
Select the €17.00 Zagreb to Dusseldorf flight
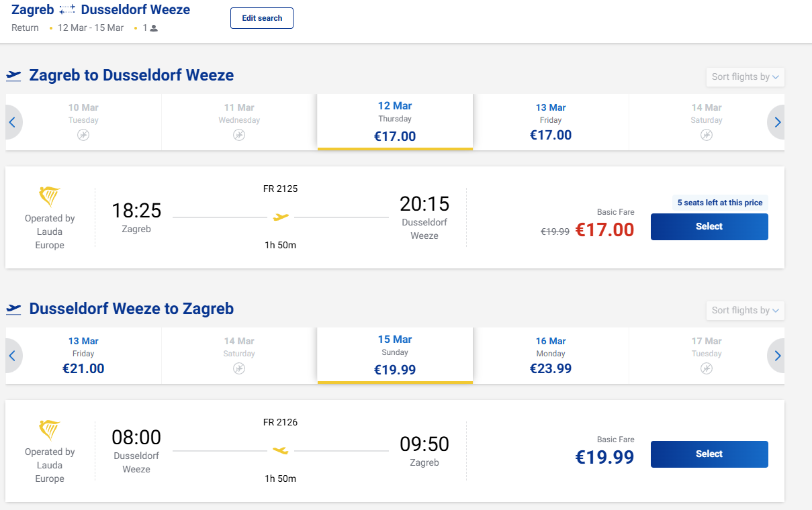click(x=709, y=227)
